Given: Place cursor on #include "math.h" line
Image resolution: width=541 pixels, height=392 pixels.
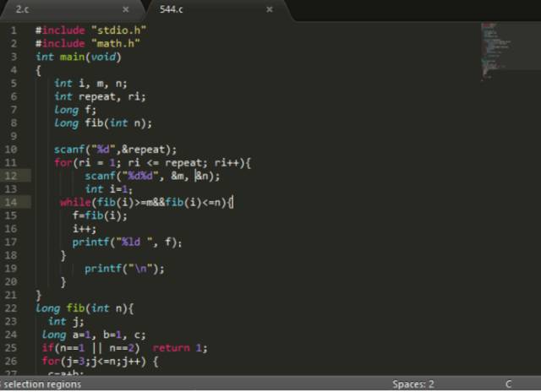Looking at the screenshot, I should click(x=88, y=43).
